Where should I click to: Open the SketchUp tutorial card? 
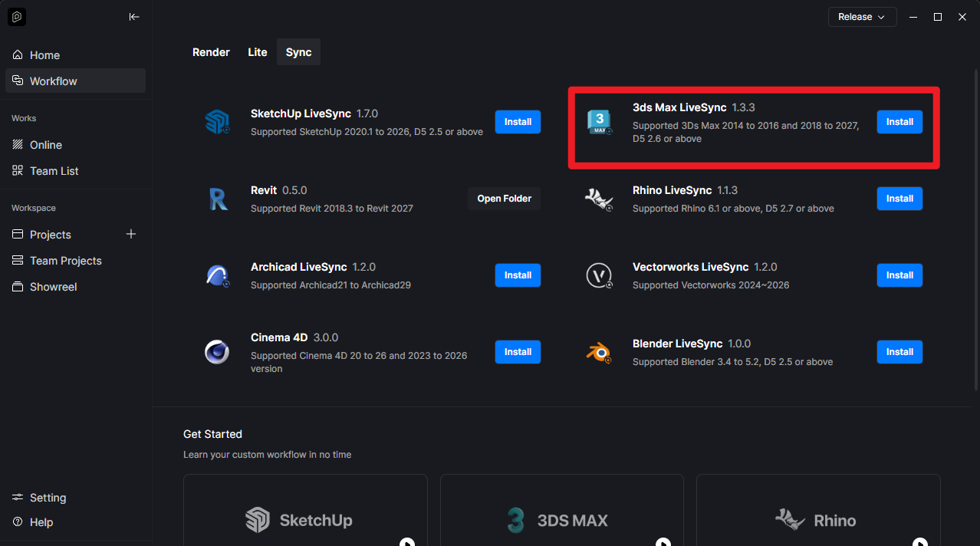(x=305, y=510)
